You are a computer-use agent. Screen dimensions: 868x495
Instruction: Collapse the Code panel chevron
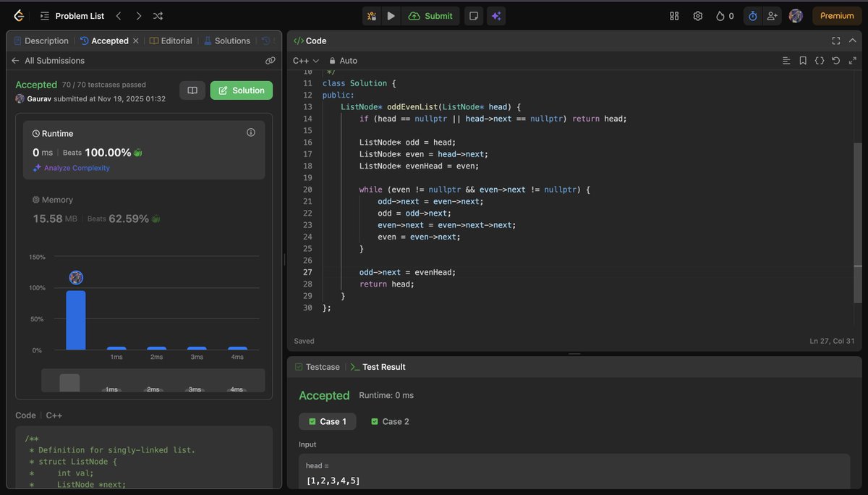pos(854,41)
